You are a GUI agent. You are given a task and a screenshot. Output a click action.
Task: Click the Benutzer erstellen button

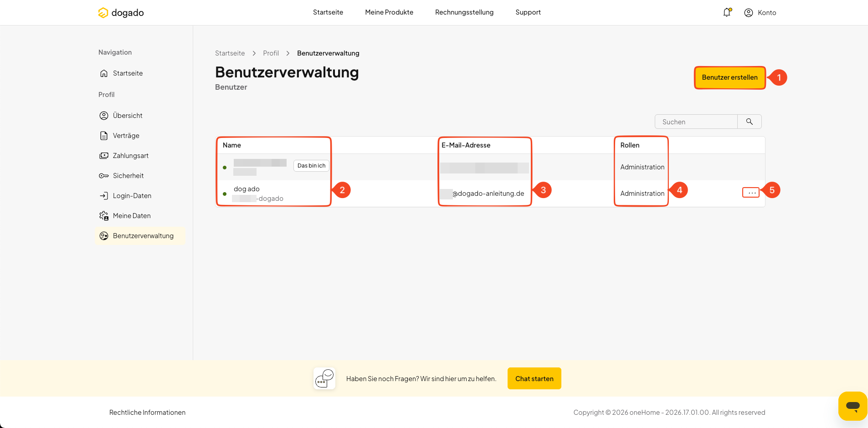coord(729,77)
